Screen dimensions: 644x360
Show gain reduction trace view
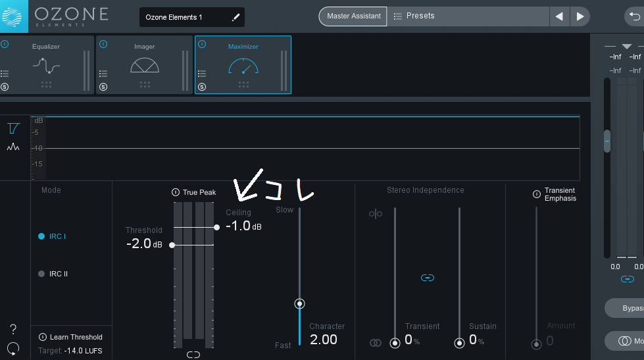point(14,128)
